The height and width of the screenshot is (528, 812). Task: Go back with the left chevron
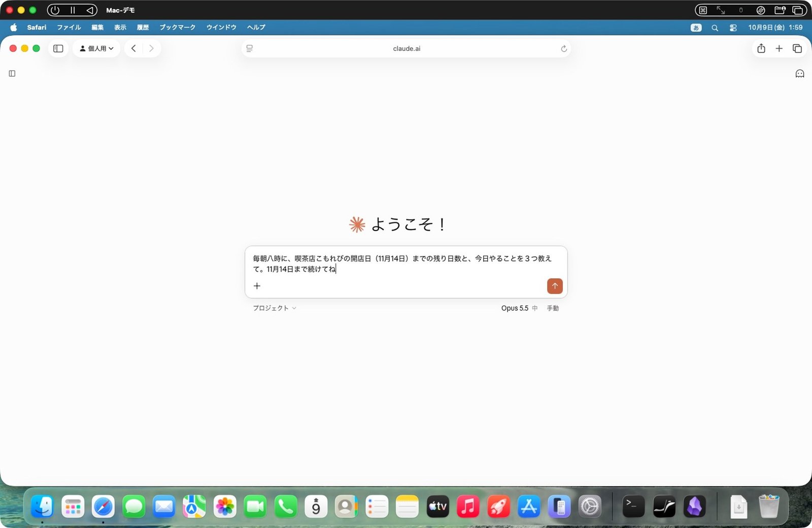click(x=133, y=48)
